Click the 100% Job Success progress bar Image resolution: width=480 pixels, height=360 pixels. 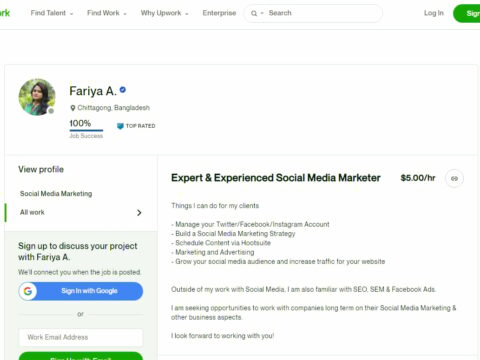click(x=86, y=130)
